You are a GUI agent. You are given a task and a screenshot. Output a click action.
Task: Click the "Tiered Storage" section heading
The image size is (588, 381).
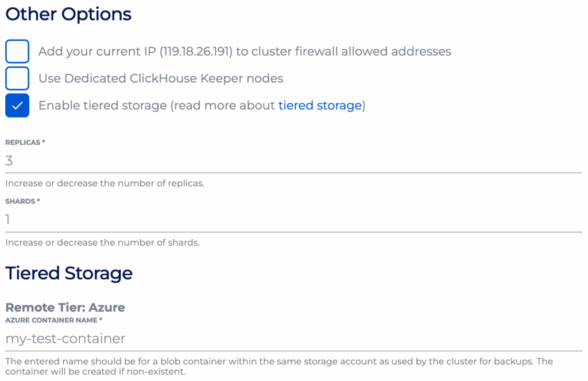[69, 273]
